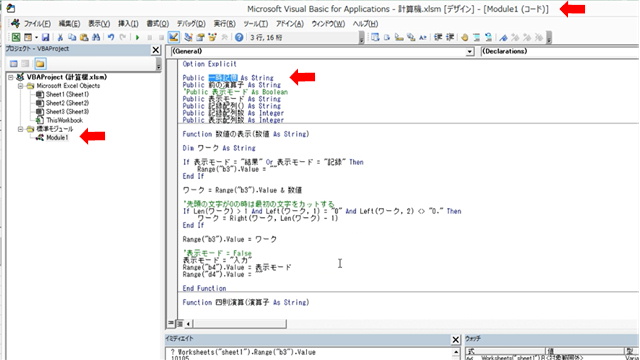The image size is (640, 360).
Task: Collapse the 標準モジュール folder node
Action: click(x=20, y=129)
